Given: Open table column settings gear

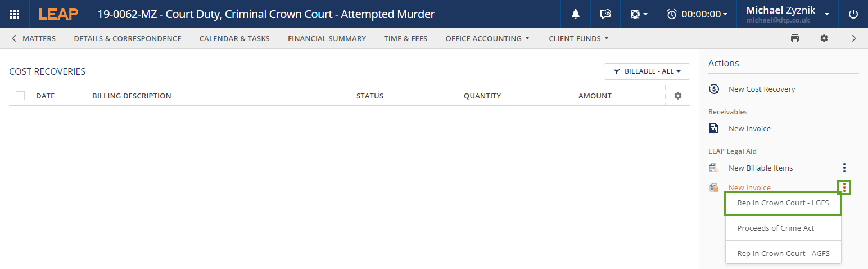Looking at the screenshot, I should coord(677,96).
